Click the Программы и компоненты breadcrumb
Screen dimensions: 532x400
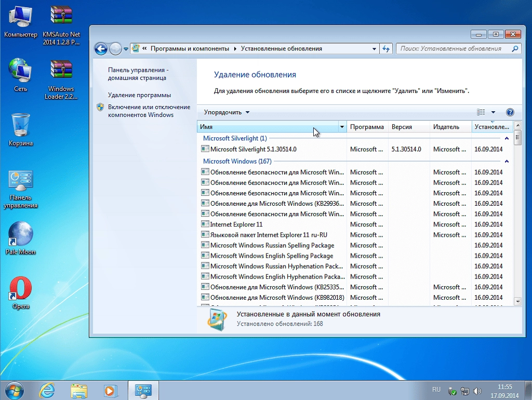(x=190, y=49)
